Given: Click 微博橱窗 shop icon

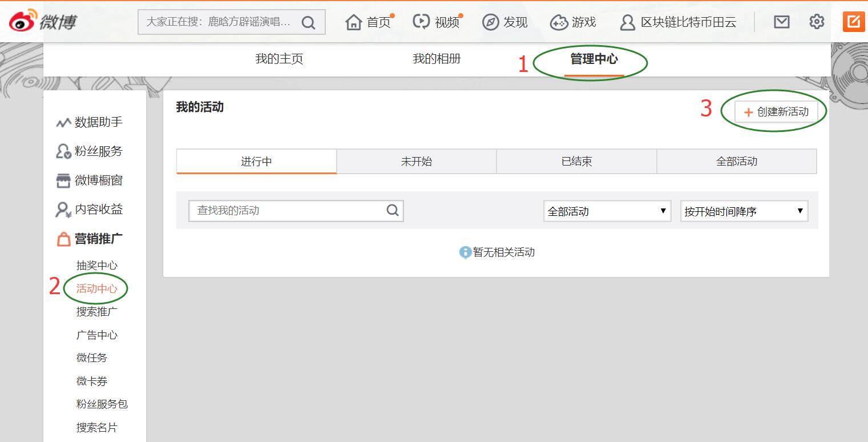Looking at the screenshot, I should [63, 181].
